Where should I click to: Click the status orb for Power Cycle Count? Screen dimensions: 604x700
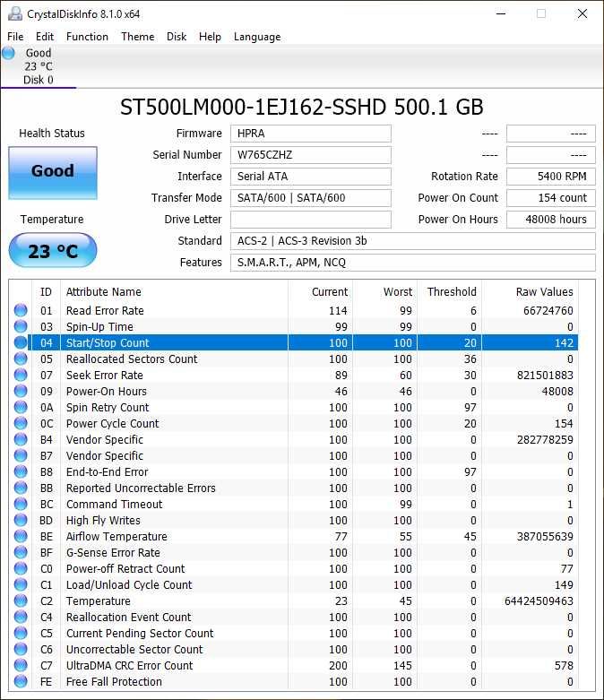coord(21,423)
